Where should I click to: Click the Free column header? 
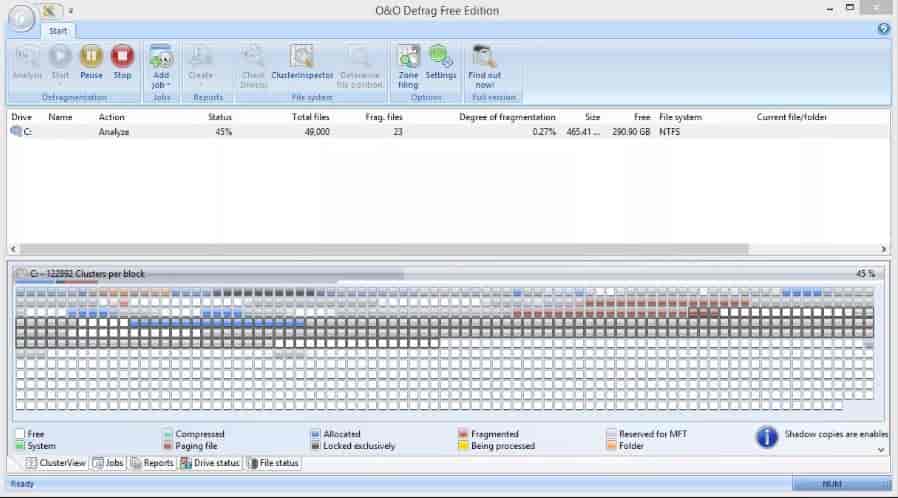tap(642, 117)
